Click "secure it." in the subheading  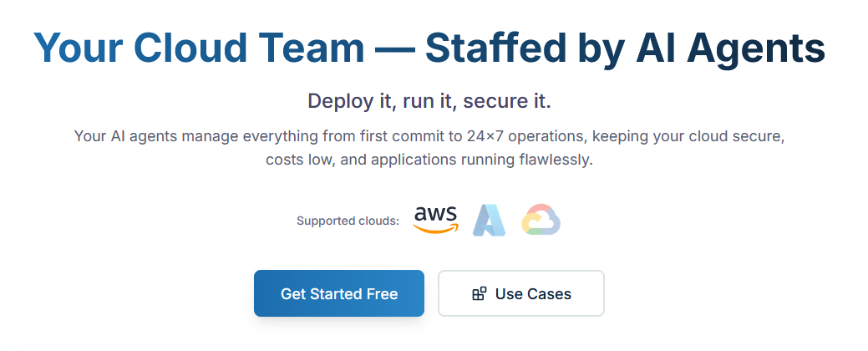coord(510,101)
